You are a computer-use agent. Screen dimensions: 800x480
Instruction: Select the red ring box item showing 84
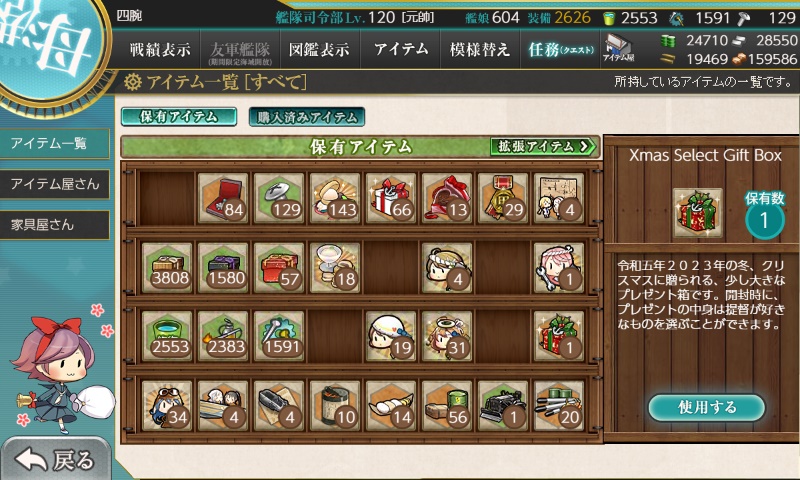click(223, 198)
